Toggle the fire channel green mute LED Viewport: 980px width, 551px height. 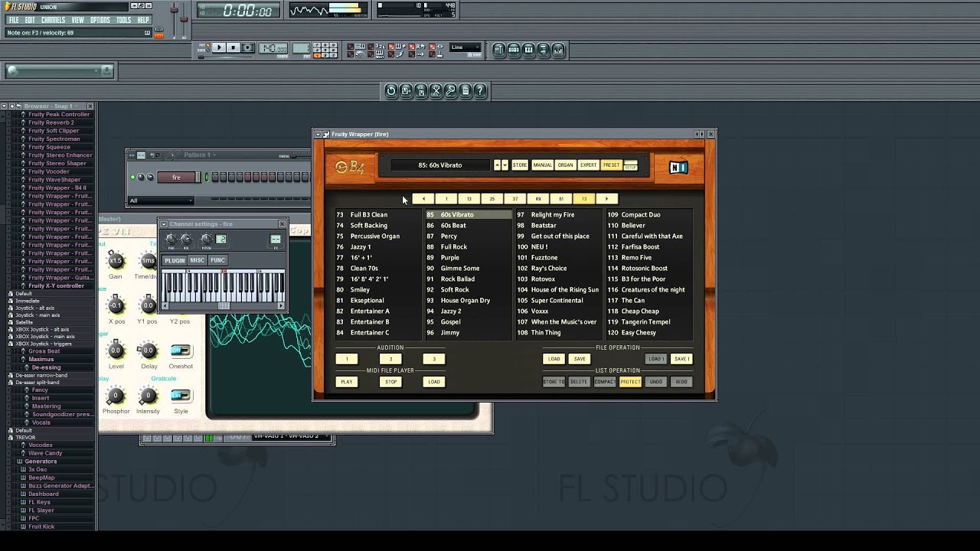(x=132, y=178)
